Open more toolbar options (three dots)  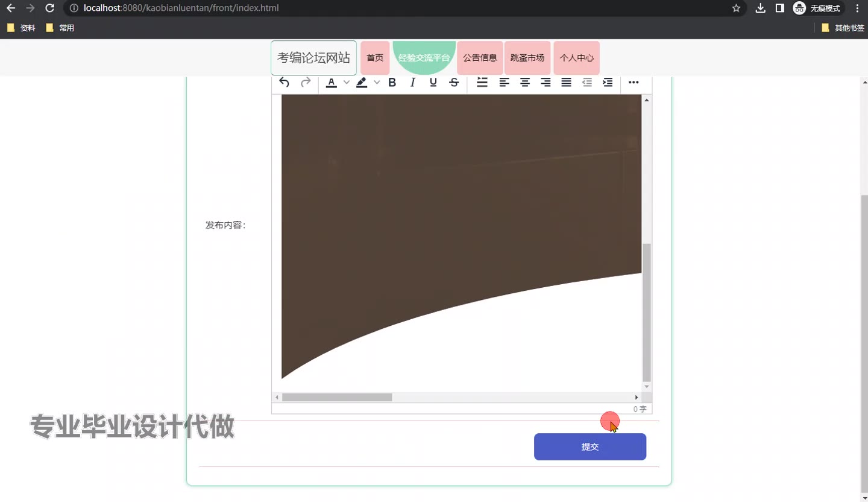point(634,83)
